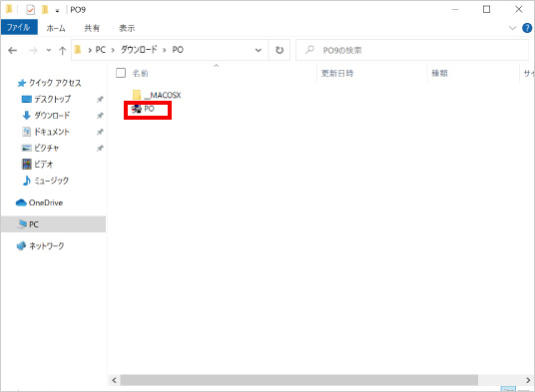
Task: Open ドキュメント in navigation pane
Action: point(46,132)
